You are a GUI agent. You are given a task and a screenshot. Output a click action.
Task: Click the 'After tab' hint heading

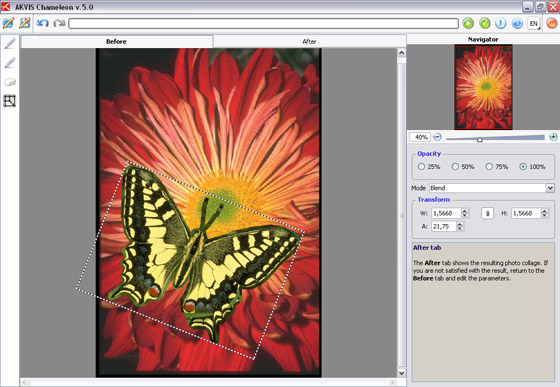(427, 247)
